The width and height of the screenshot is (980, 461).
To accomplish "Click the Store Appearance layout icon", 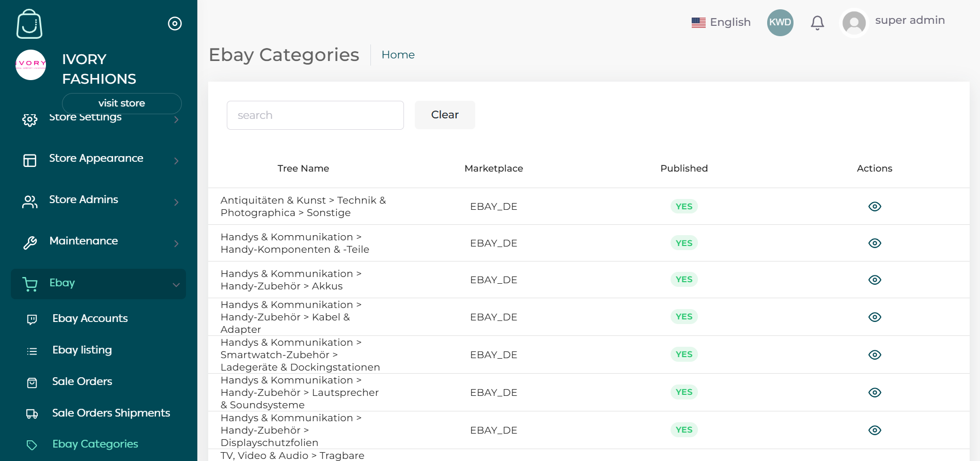I will click(x=30, y=161).
